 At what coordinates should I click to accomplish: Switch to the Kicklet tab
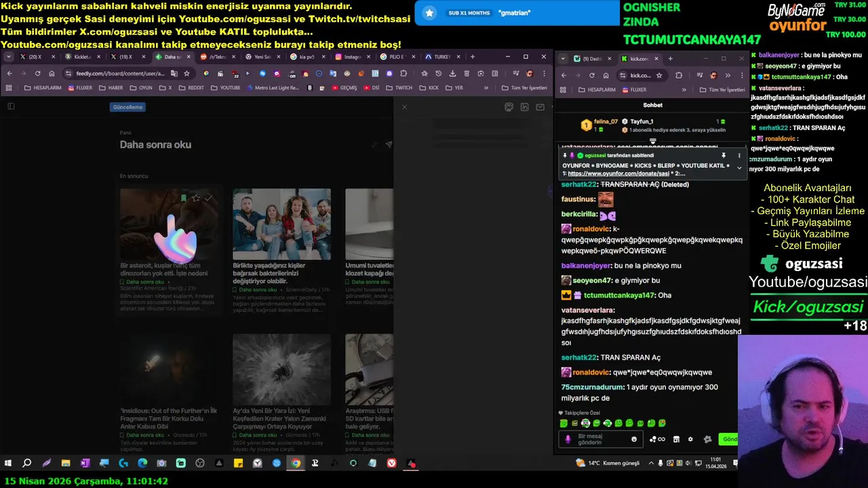[82, 57]
